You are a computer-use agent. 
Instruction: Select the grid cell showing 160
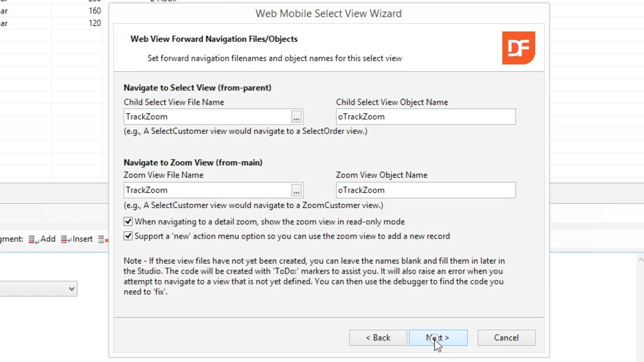pos(77,11)
